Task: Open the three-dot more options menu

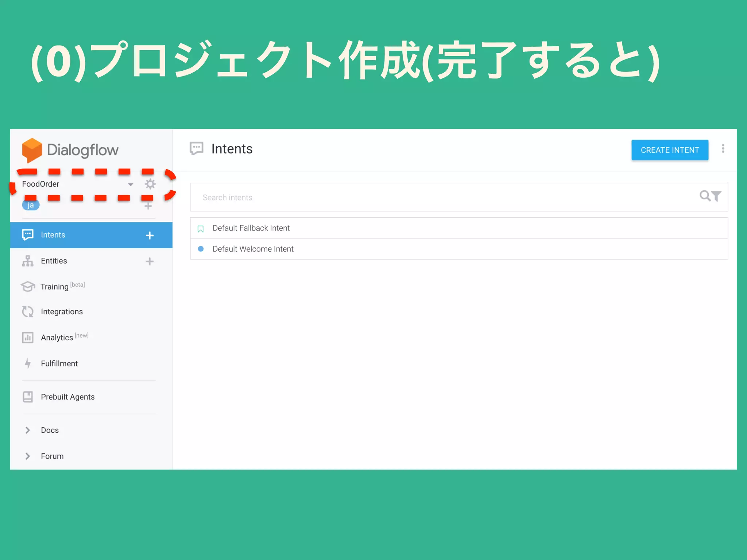Action: coord(723,149)
